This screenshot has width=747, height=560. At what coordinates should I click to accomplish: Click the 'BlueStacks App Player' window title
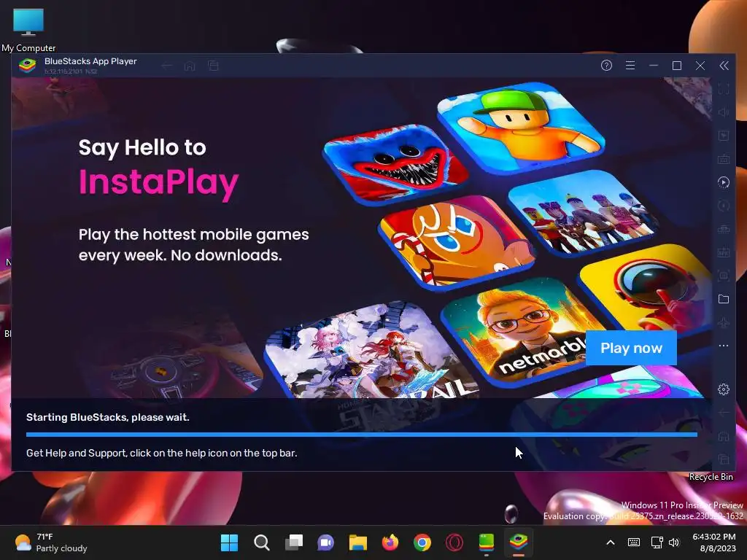(90, 61)
